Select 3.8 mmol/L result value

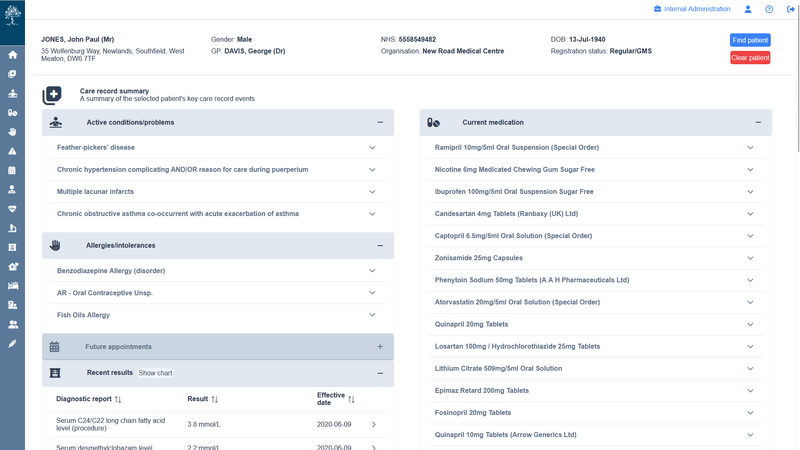[204, 424]
